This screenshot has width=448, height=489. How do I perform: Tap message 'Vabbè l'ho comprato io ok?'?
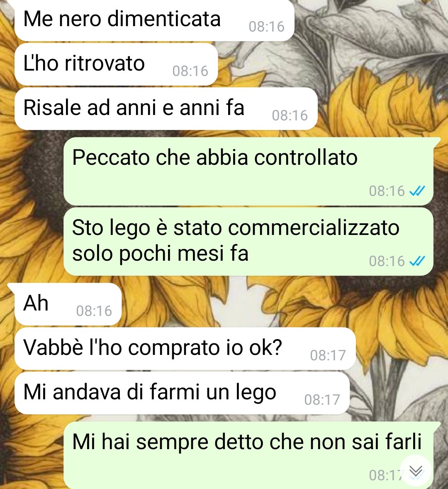[185, 349]
